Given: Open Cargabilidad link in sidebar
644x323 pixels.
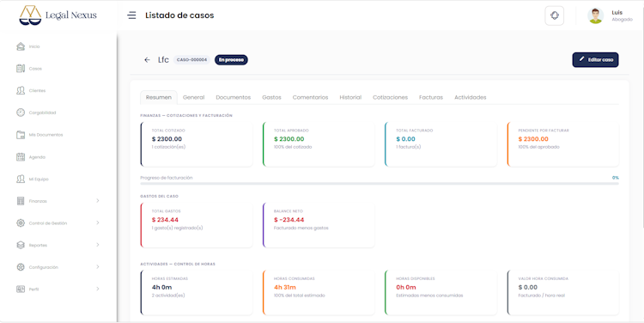Looking at the screenshot, I should tap(42, 113).
